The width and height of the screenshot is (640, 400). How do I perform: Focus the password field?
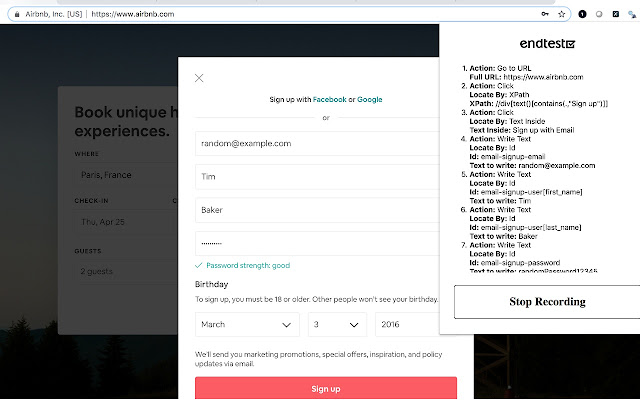point(317,244)
